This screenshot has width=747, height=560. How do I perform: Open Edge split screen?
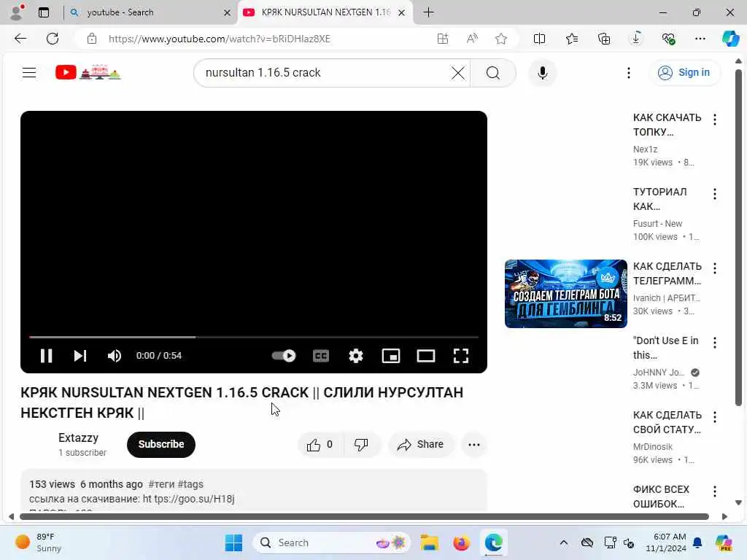539,39
